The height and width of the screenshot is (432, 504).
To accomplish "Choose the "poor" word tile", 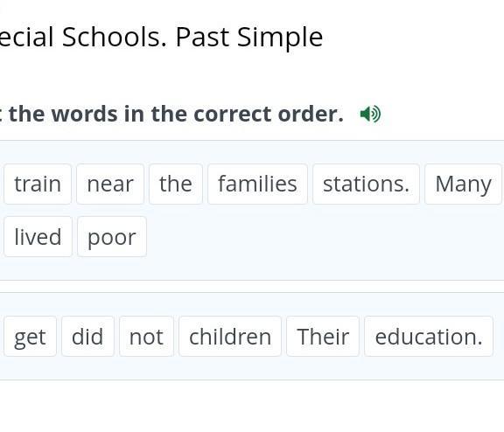I will 112,237.
